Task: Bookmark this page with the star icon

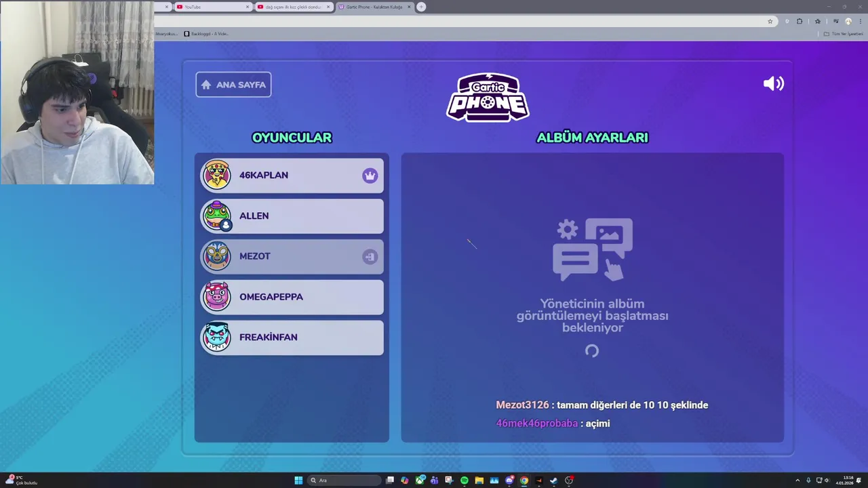Action: click(x=770, y=21)
